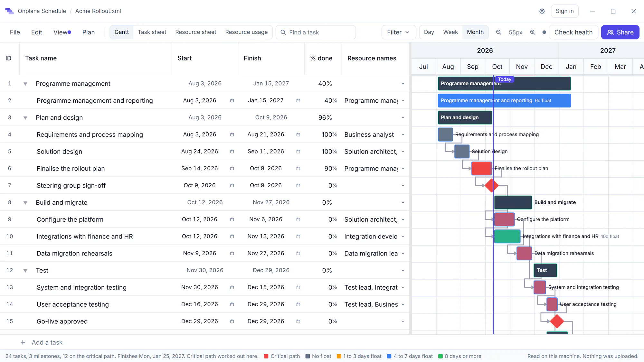Viewport: 644px width, 362px height.
Task: Open resource dropdown for Solution design row
Action: click(403, 152)
